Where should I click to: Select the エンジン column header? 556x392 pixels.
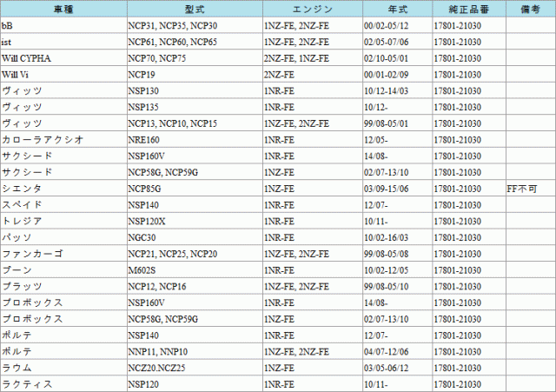(x=311, y=9)
